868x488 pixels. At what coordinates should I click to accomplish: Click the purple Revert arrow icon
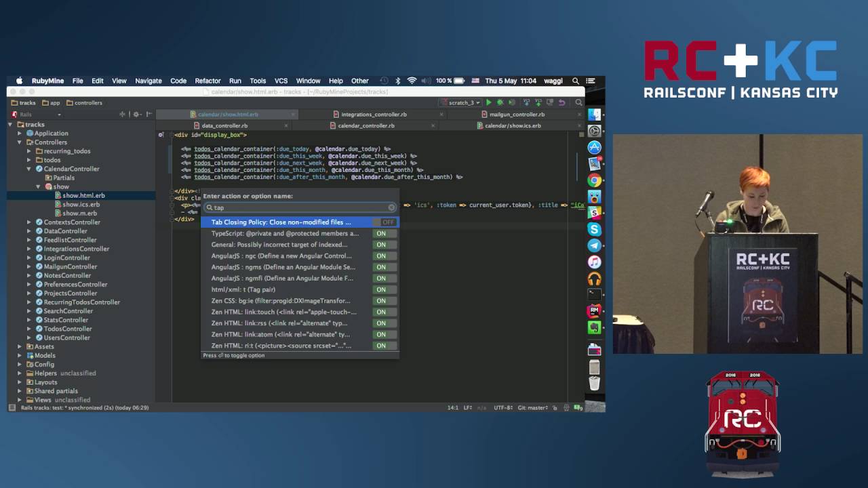561,103
